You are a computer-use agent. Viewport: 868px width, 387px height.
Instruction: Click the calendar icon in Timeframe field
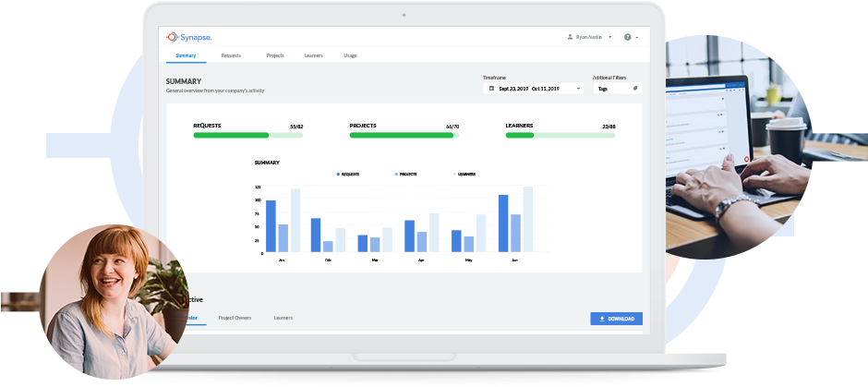pos(491,88)
